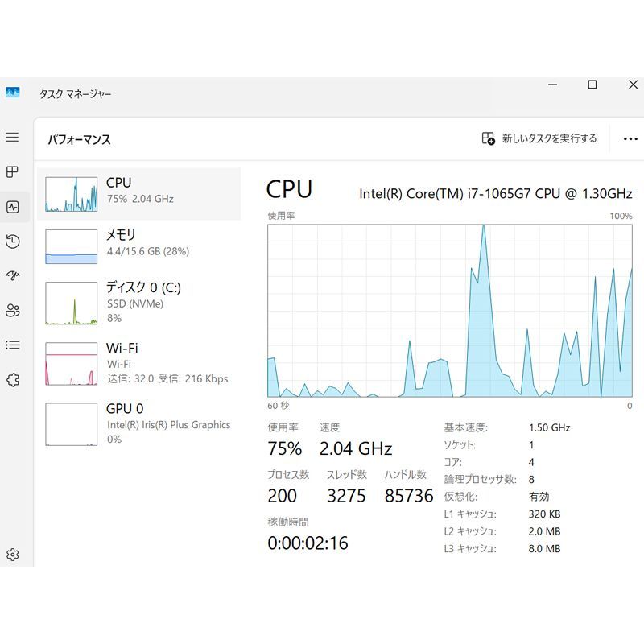
Task: Click the CPU mini graph thumbnail
Action: pos(71,194)
